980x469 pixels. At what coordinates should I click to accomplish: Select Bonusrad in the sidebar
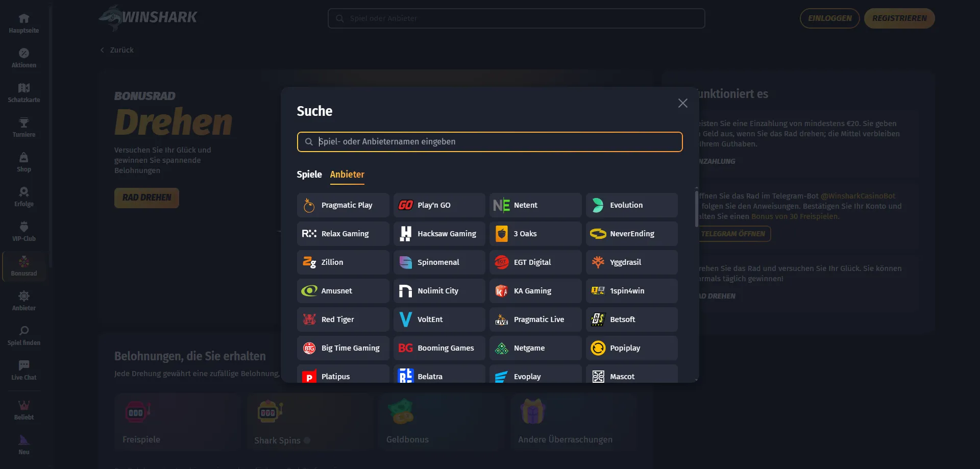click(x=23, y=266)
